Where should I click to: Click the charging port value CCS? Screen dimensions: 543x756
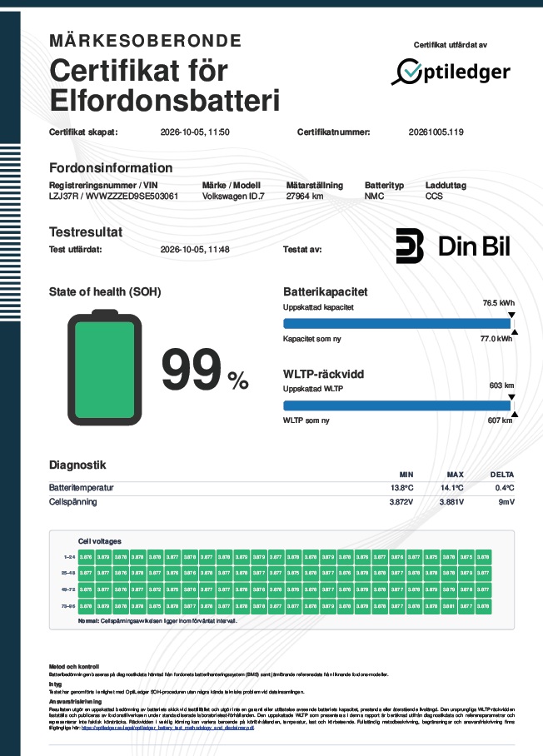434,196
